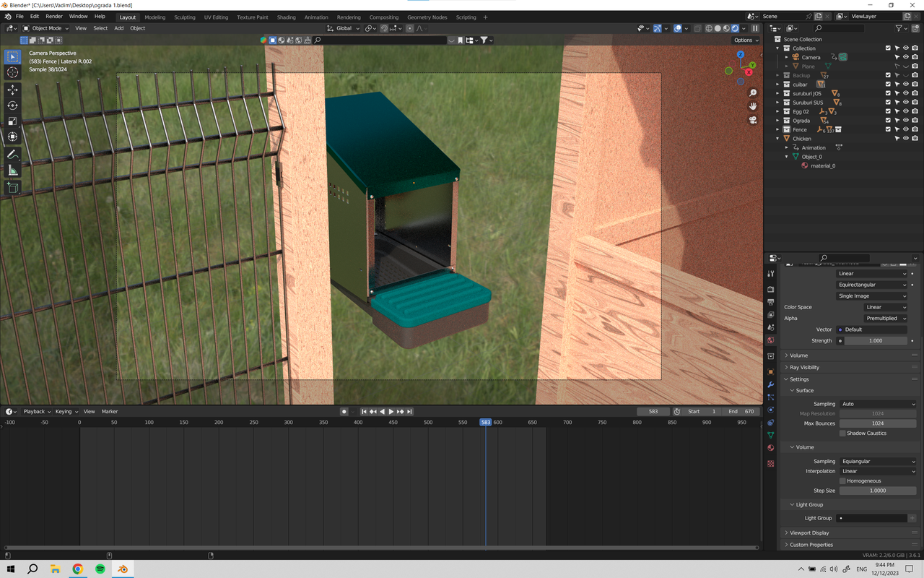Select the Move tool in the viewport toolbar
The width and height of the screenshot is (924, 578).
tap(12, 90)
